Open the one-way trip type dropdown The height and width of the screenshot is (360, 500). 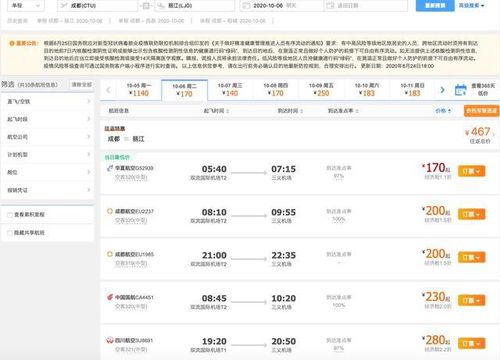point(25,5)
